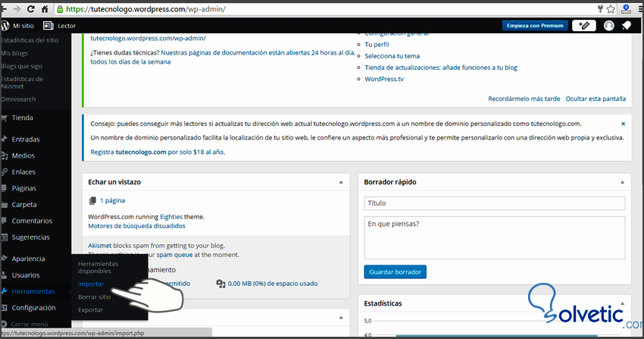Viewport: 644px width, 339px height.
Task: Open Blogs que sigo
Action: 21,66
